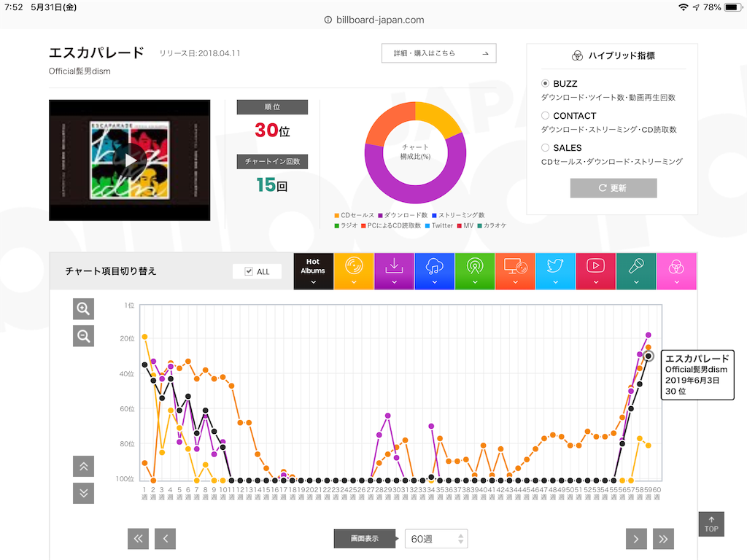Play the album video thumbnail
This screenshot has width=747, height=560.
[130, 160]
